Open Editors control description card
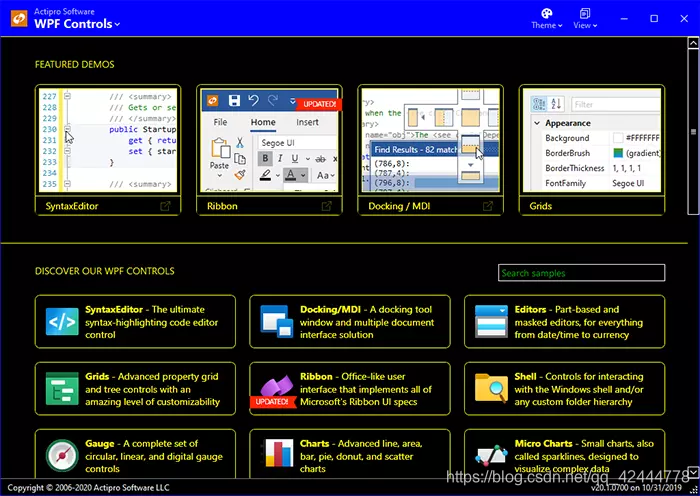The height and width of the screenshot is (496, 700). (564, 321)
